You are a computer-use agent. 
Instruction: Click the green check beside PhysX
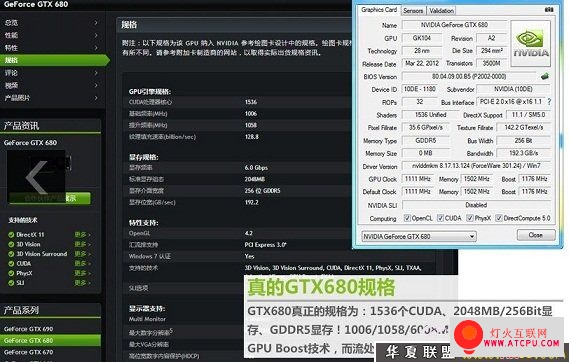[11, 273]
